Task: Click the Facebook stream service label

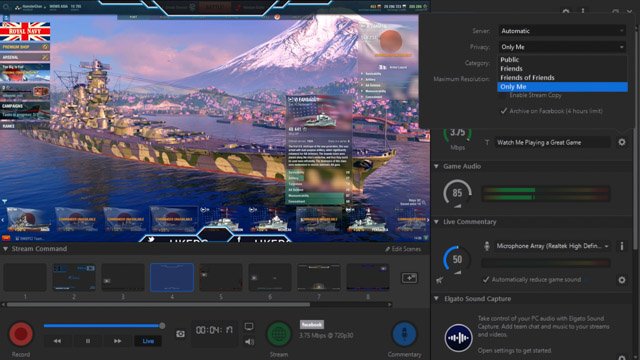Action: [312, 324]
